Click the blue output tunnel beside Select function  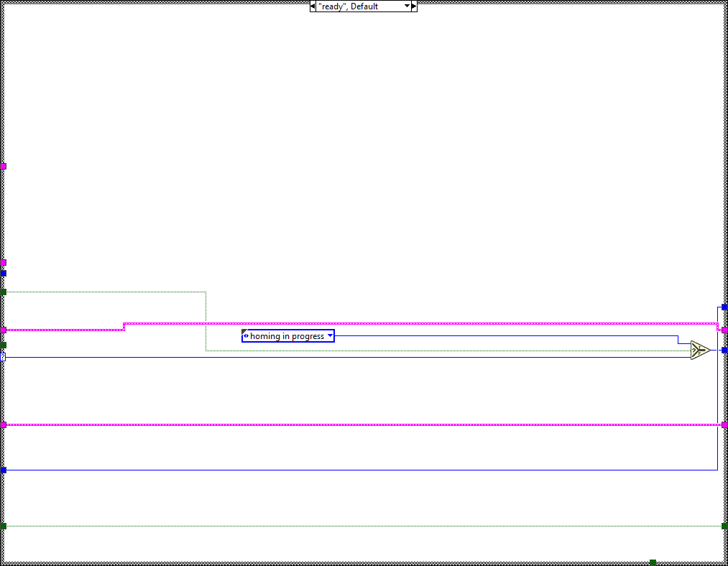[724, 351]
